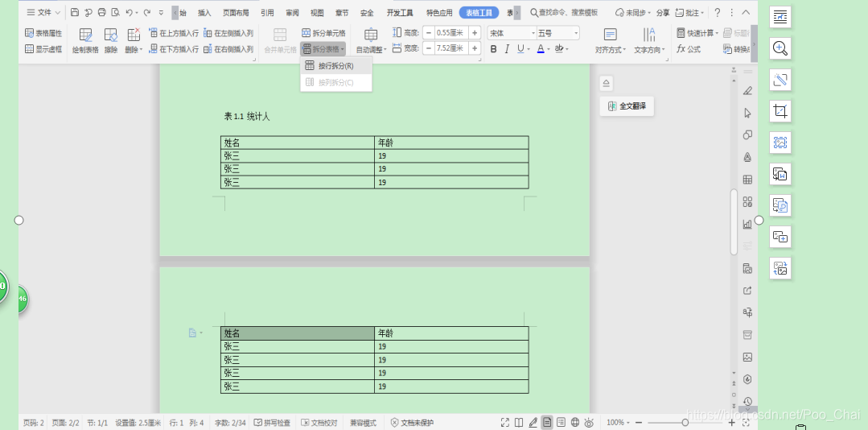Image resolution: width=868 pixels, height=430 pixels.
Task: Click 在上方插入行 to insert row above
Action: 173,33
